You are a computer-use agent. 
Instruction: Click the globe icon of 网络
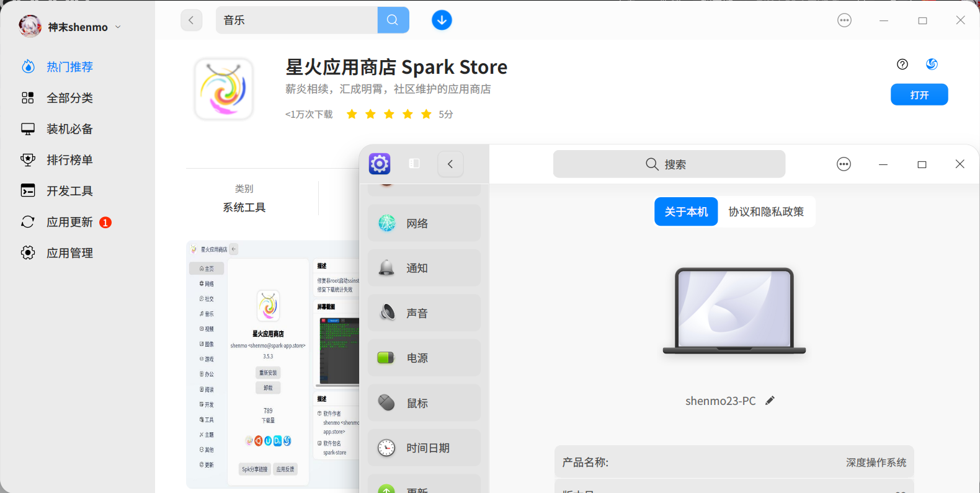click(387, 223)
